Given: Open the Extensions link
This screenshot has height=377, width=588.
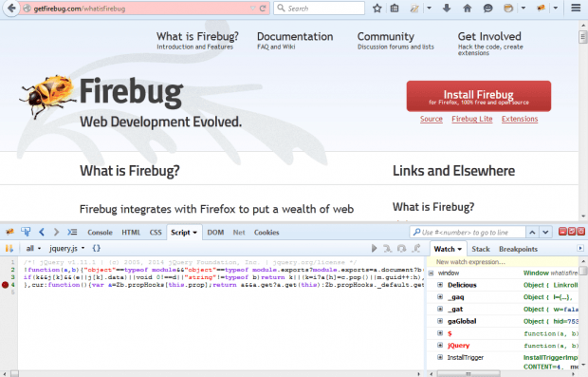Looking at the screenshot, I should click(520, 119).
